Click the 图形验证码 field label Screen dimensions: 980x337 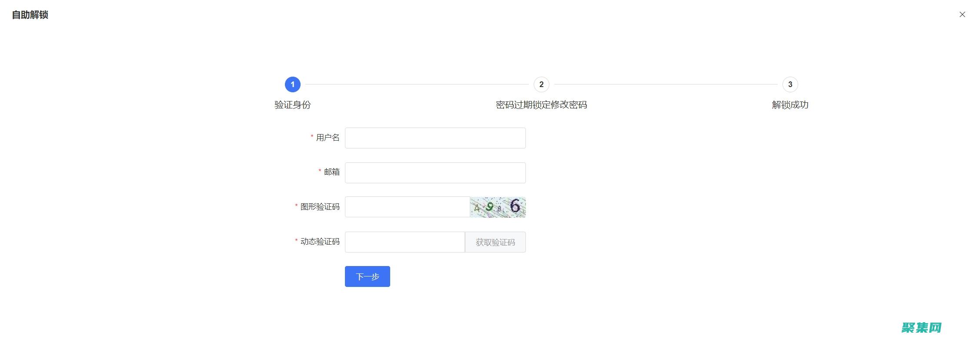tap(320, 207)
